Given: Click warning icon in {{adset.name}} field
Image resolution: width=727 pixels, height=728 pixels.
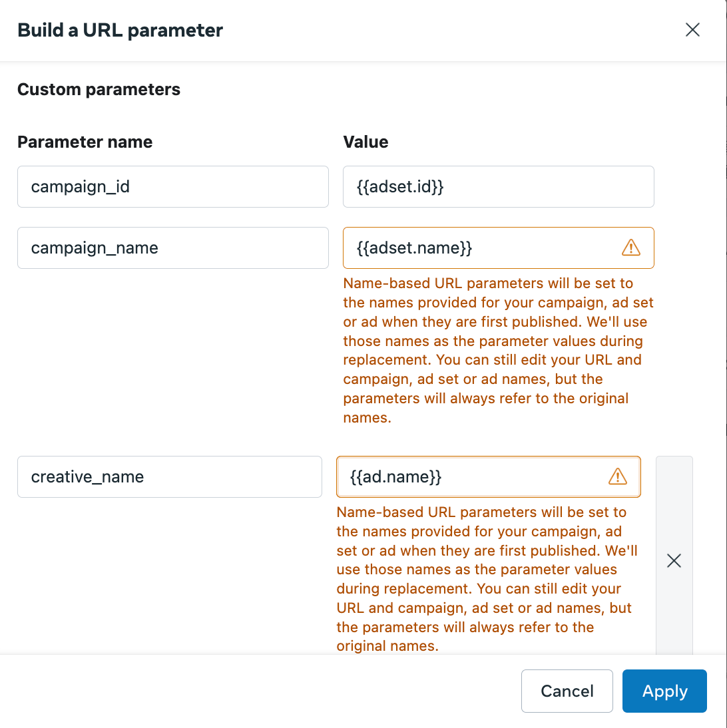Looking at the screenshot, I should (x=631, y=248).
